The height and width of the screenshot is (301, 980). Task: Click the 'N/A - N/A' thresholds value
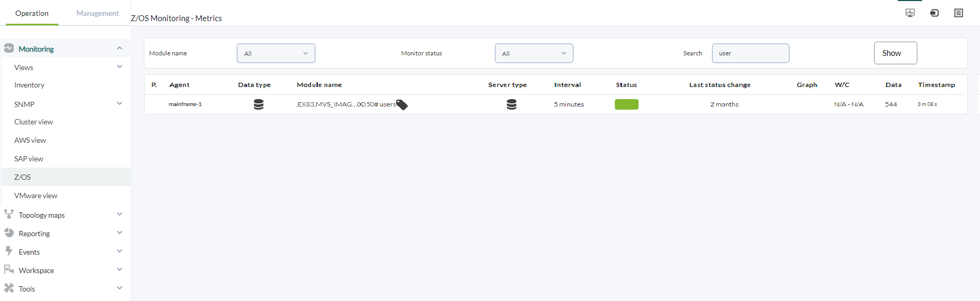click(x=849, y=104)
